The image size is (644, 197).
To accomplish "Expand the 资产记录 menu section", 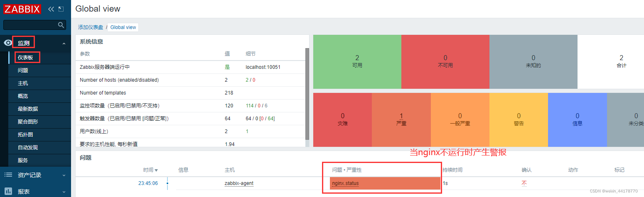I will [x=64, y=175].
